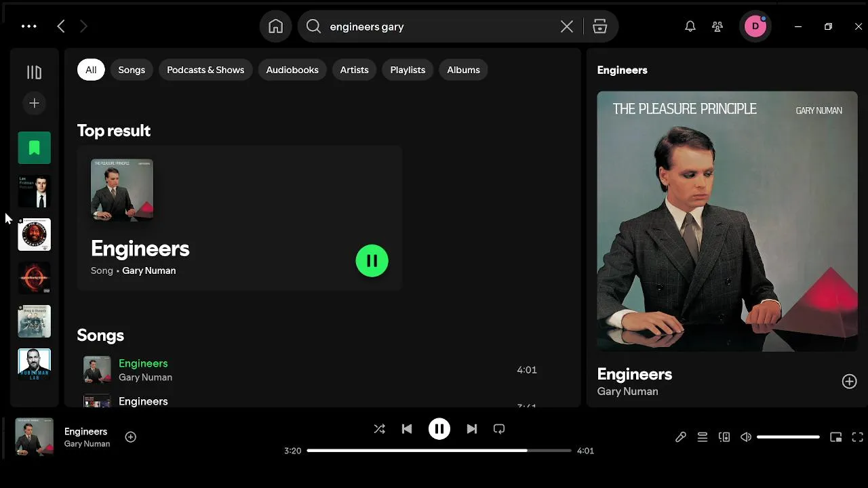Open the green Your Episodes bookmark
Viewport: 868px width, 488px height.
(34, 148)
